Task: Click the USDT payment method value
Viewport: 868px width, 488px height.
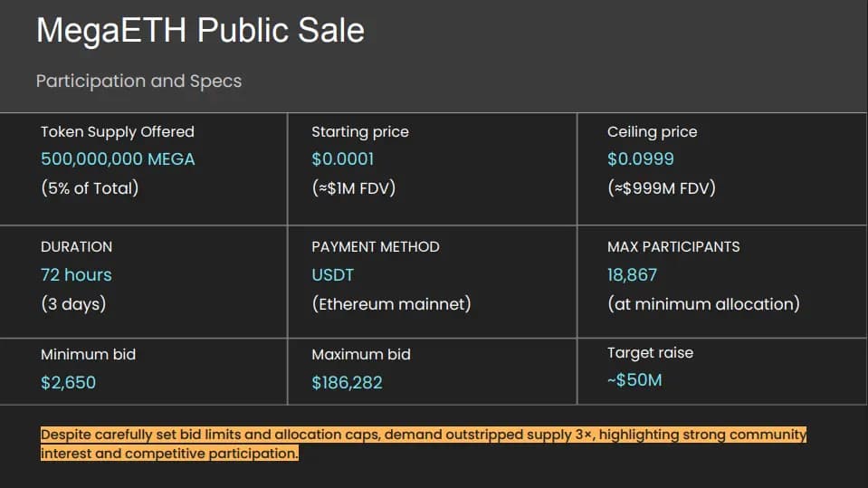Action: pyautogui.click(x=333, y=275)
